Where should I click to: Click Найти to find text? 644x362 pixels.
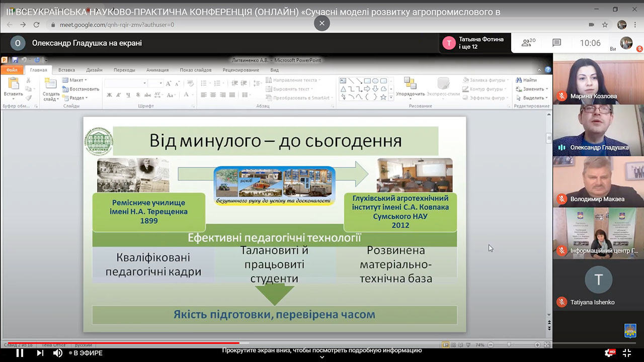tap(526, 80)
